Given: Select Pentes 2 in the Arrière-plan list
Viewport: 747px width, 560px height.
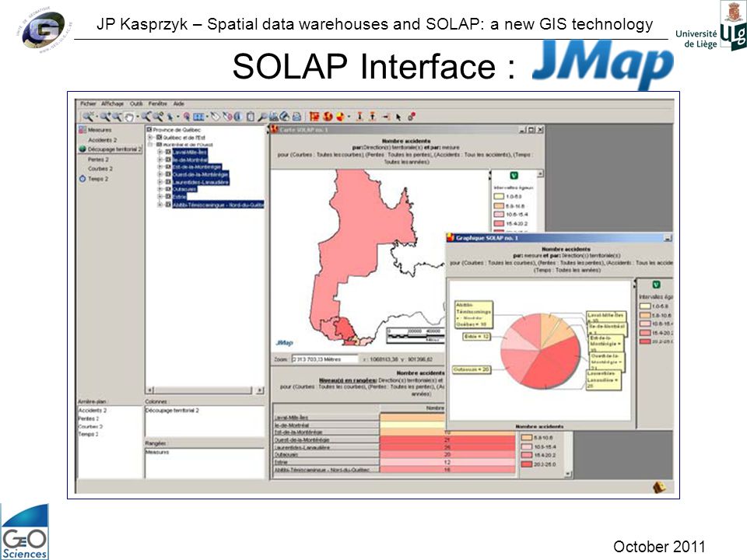Looking at the screenshot, I should click(x=89, y=418).
